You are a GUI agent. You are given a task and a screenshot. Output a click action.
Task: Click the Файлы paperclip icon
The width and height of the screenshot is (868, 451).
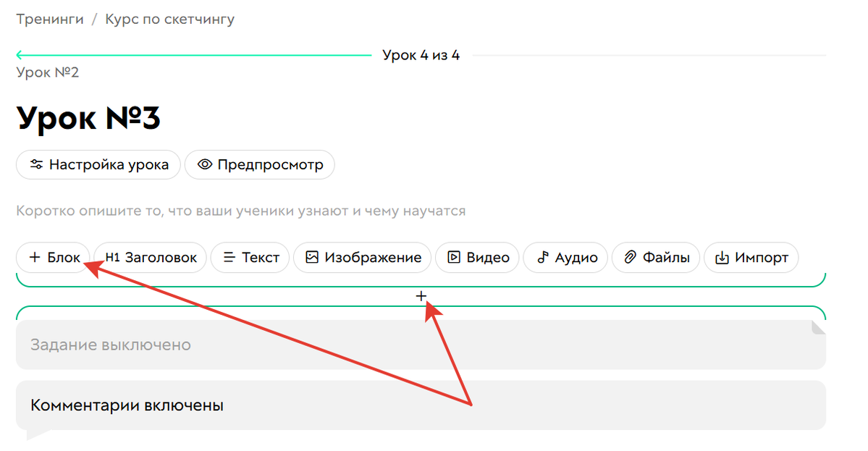(x=629, y=257)
